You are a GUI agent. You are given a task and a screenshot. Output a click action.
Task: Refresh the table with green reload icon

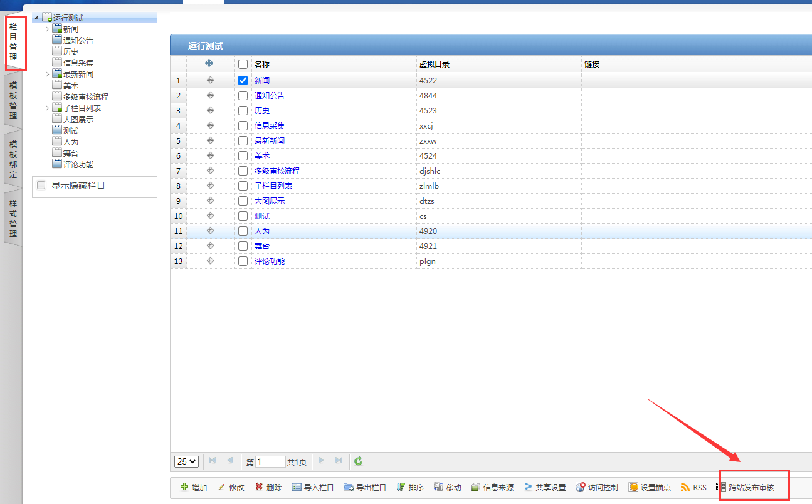pos(359,461)
